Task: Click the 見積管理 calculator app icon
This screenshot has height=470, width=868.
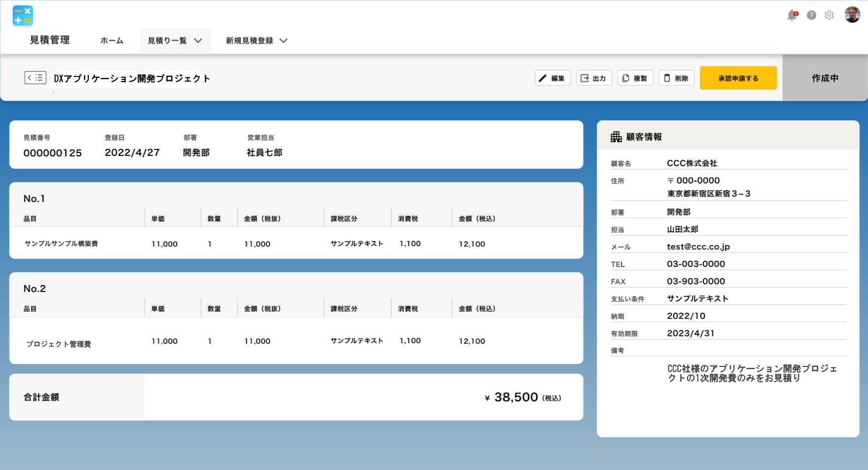Action: pos(23,16)
